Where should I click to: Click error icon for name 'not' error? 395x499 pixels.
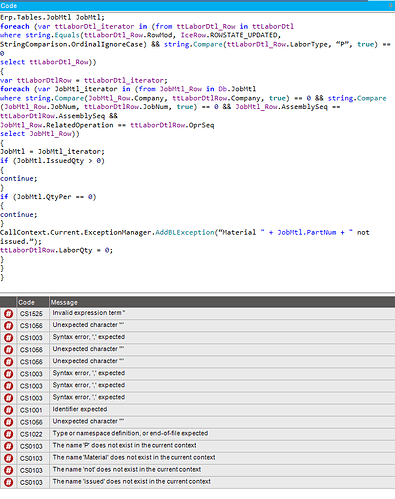coord(8,470)
